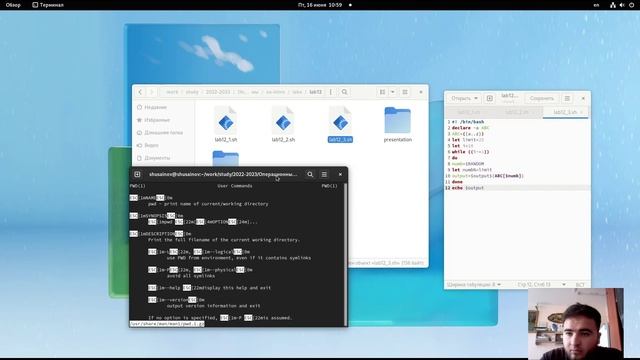Switch the en keyboard layout indicator

596,5
